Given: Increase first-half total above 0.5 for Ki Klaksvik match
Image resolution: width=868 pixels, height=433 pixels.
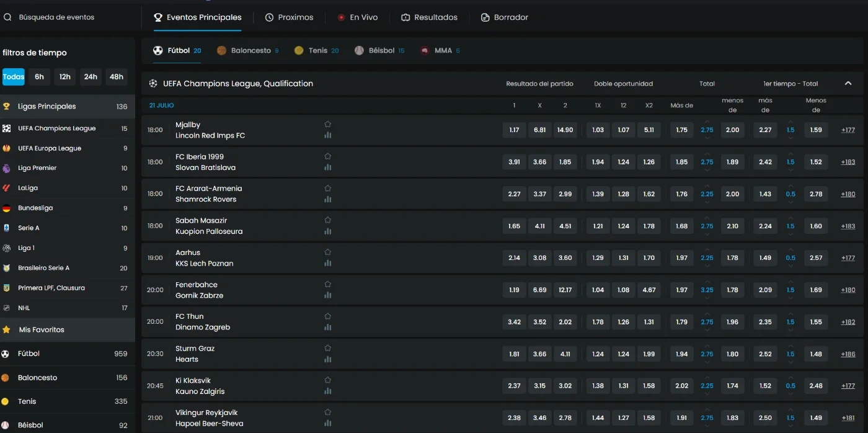Looking at the screenshot, I should 790,378.
